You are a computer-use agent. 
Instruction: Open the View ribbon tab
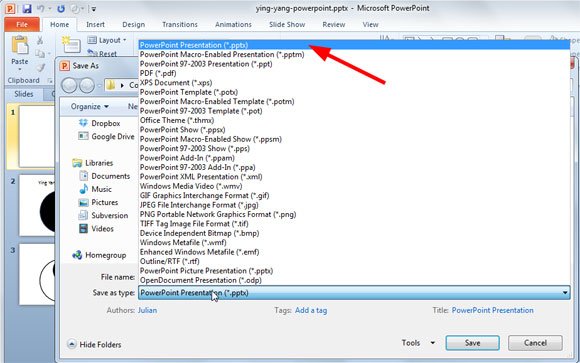coord(370,24)
